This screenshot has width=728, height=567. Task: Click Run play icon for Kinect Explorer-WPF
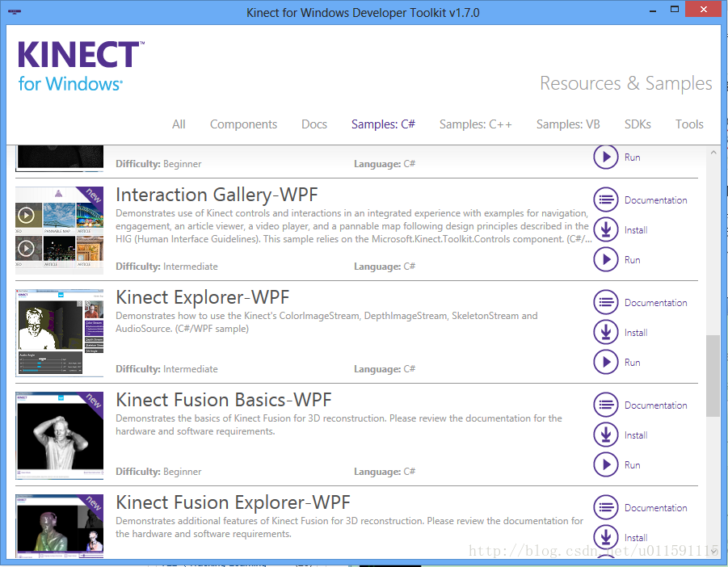(605, 362)
